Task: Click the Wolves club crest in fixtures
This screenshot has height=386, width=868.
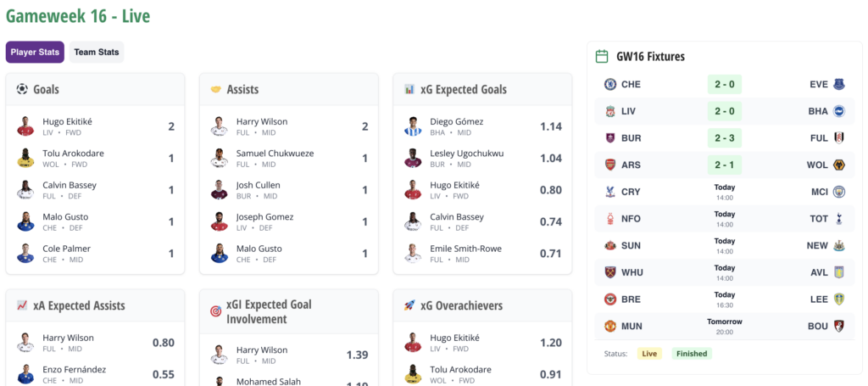Action: click(839, 165)
